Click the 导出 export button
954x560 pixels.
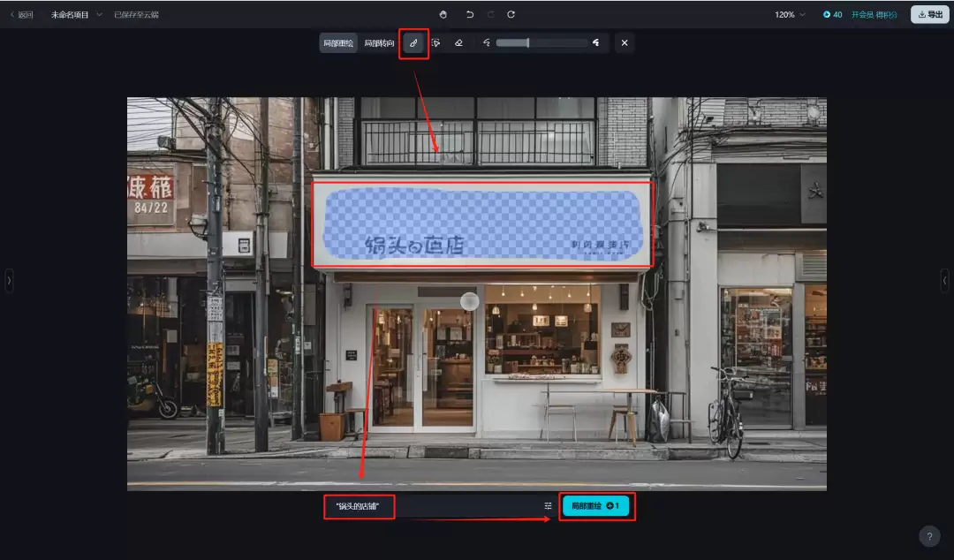tap(929, 15)
